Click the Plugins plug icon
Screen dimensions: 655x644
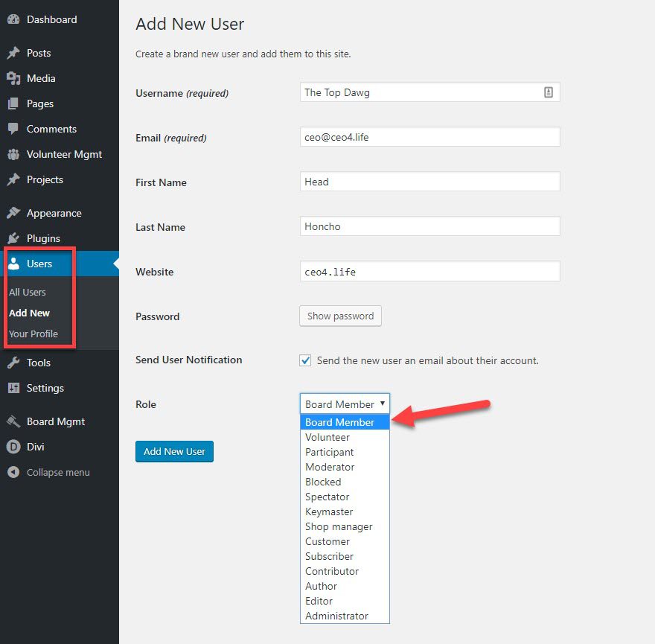click(x=13, y=238)
